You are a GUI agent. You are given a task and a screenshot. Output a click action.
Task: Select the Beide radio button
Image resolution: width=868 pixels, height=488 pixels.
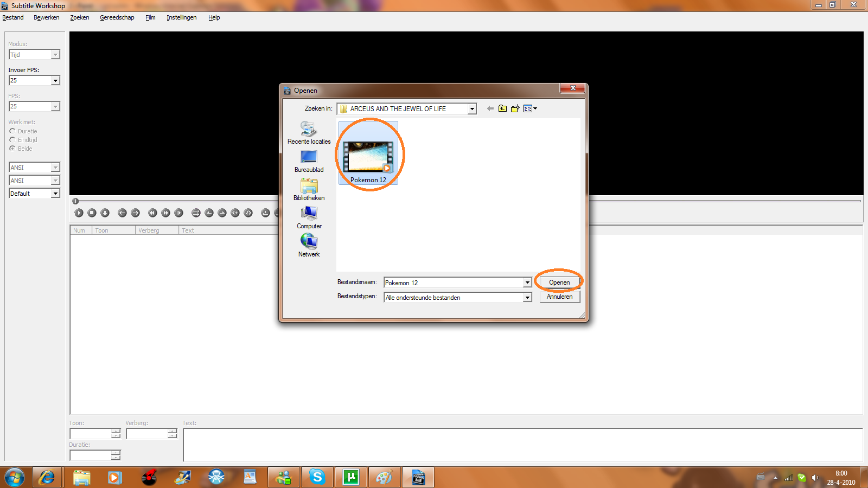tap(12, 149)
